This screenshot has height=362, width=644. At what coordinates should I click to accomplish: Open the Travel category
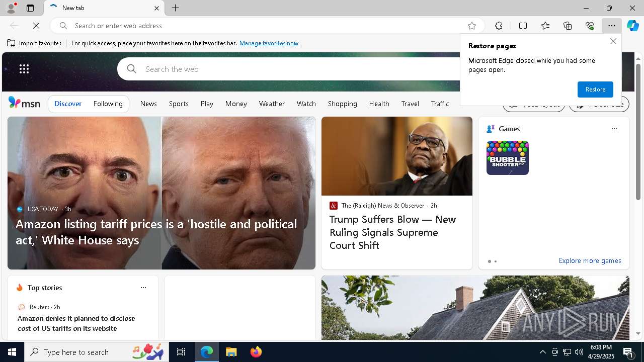tap(410, 104)
